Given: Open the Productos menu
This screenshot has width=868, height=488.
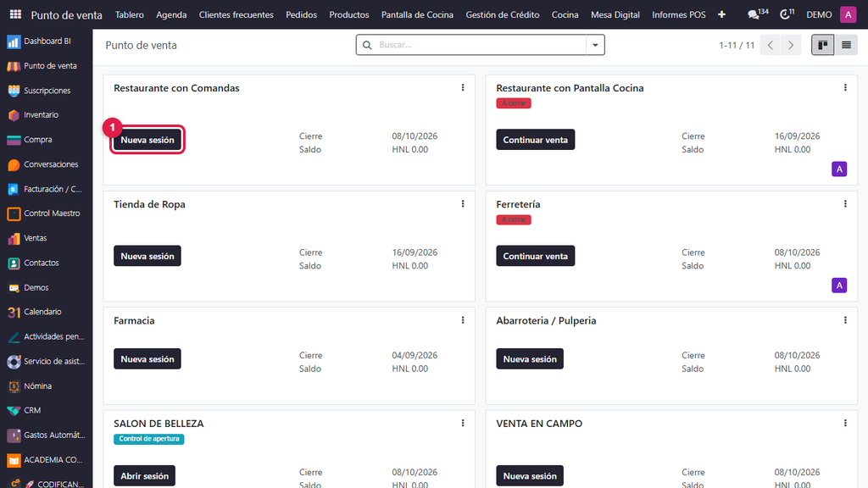Looking at the screenshot, I should 348,15.
